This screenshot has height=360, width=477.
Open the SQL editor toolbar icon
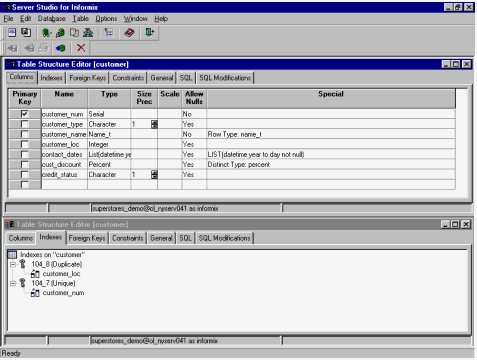coord(12,32)
